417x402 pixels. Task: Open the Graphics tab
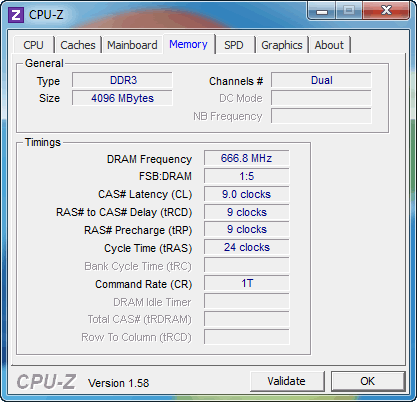pos(282,45)
